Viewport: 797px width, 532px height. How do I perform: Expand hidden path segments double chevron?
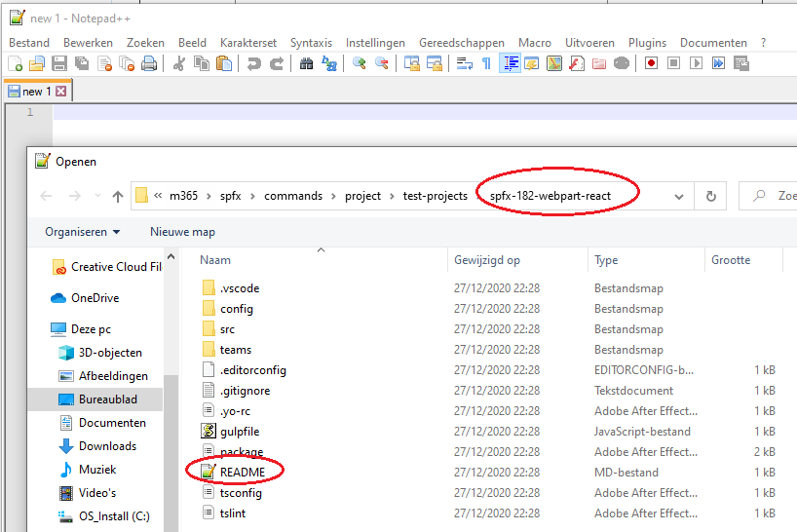158,196
